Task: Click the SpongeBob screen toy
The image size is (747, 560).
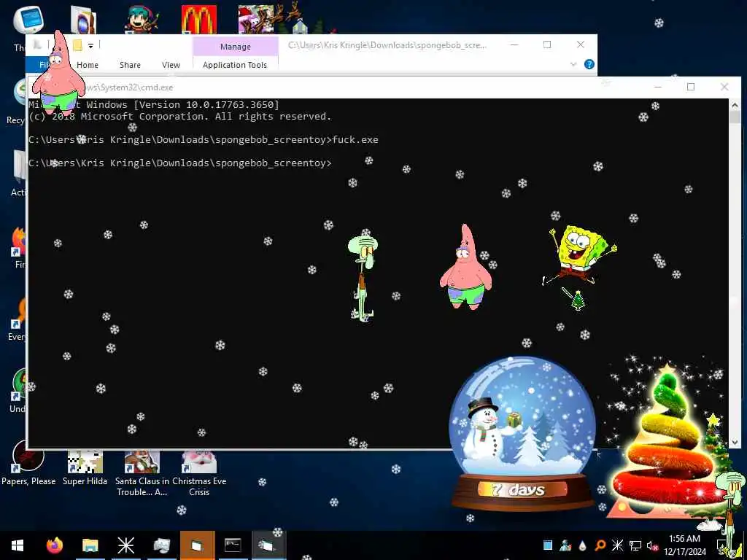Action: [x=580, y=254]
